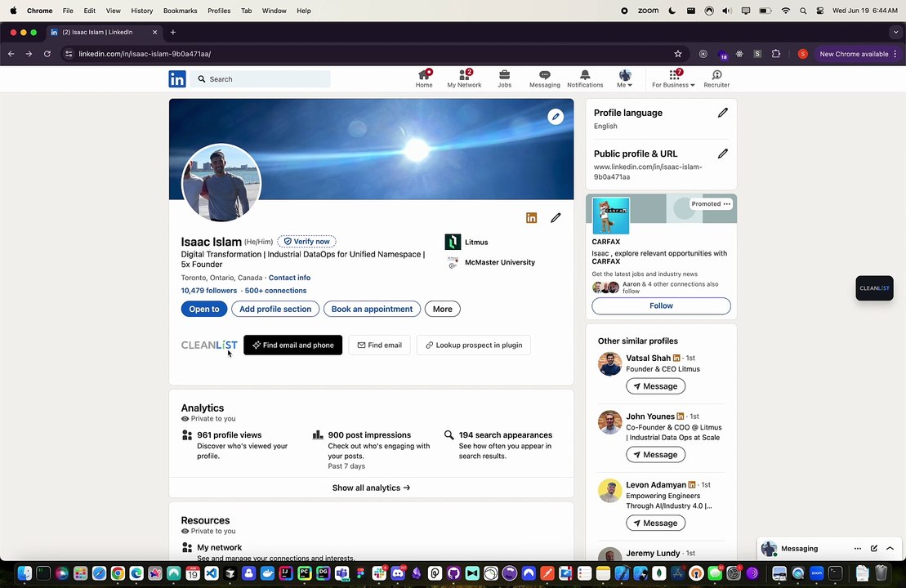The height and width of the screenshot is (588, 906).
Task: Go back with Chrome back arrow
Action: 11,54
